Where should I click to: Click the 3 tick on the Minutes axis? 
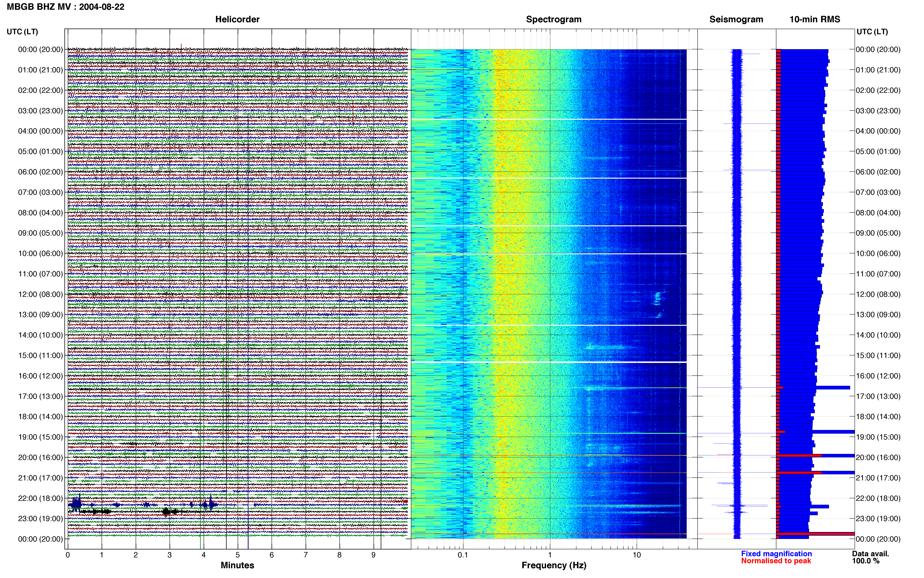(x=170, y=555)
